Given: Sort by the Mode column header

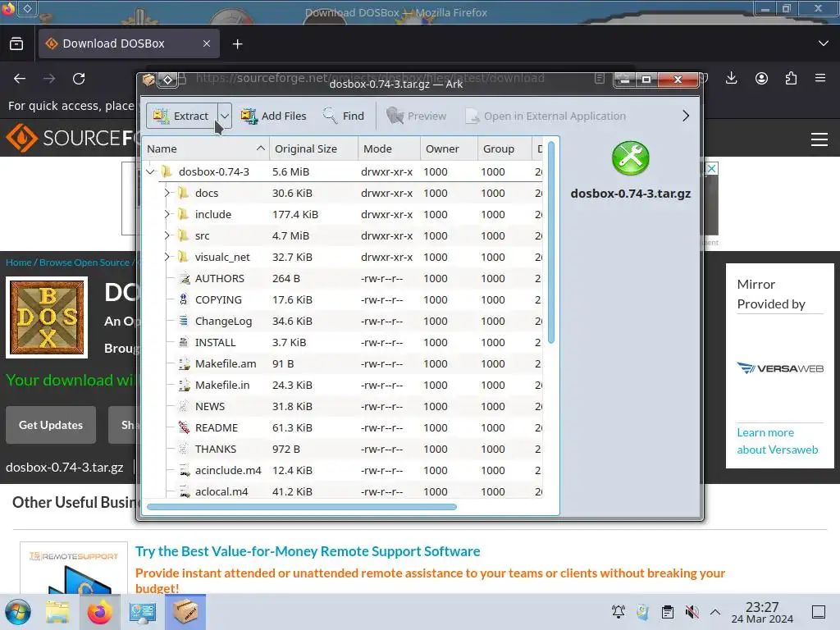Looking at the screenshot, I should (x=389, y=149).
